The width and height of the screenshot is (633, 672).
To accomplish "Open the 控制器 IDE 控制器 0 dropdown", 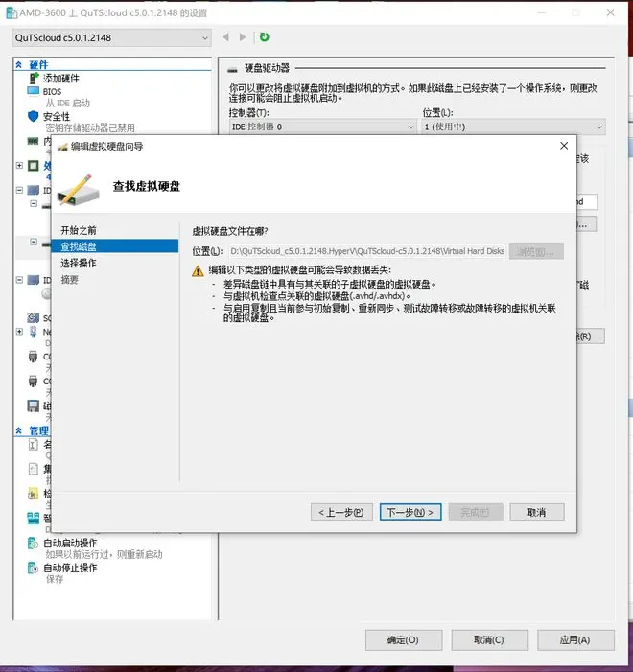I will click(322, 127).
